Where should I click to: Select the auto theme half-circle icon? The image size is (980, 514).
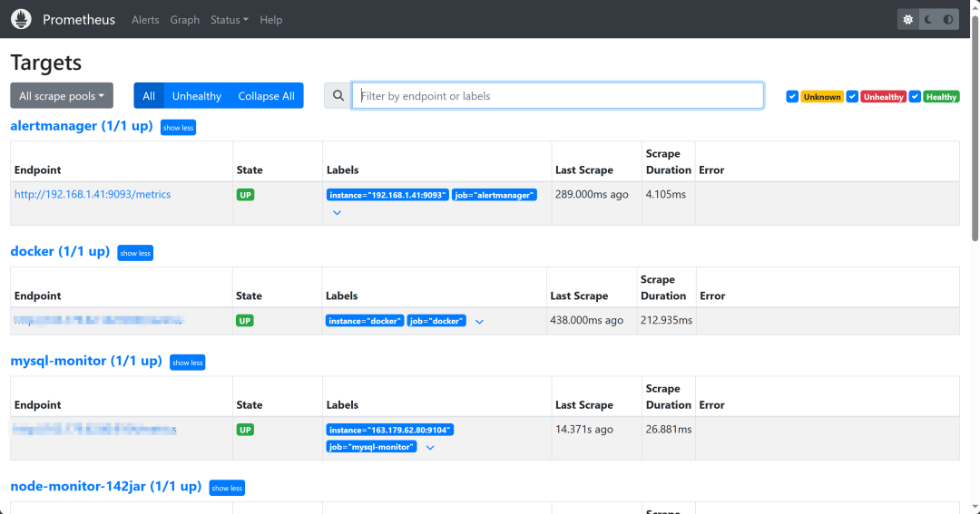coord(948,19)
